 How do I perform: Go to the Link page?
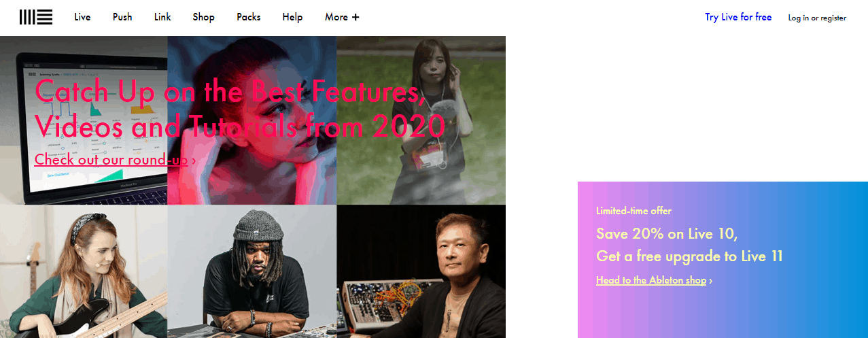[x=162, y=17]
